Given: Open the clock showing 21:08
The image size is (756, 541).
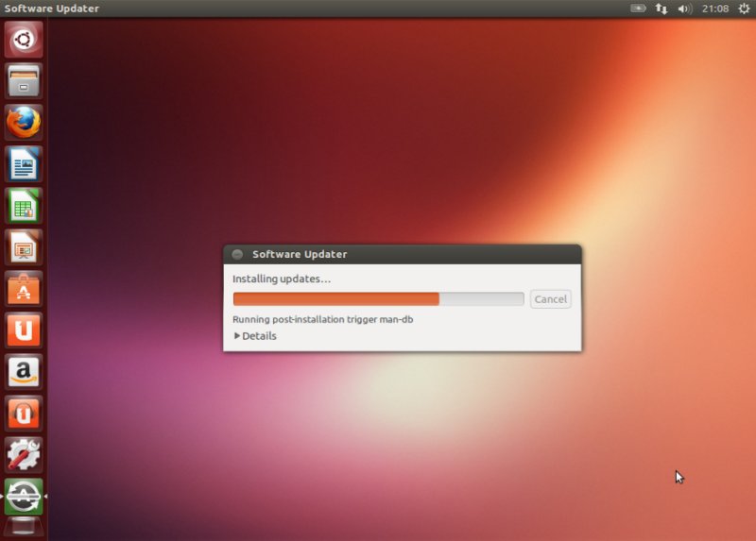Looking at the screenshot, I should click(x=715, y=8).
